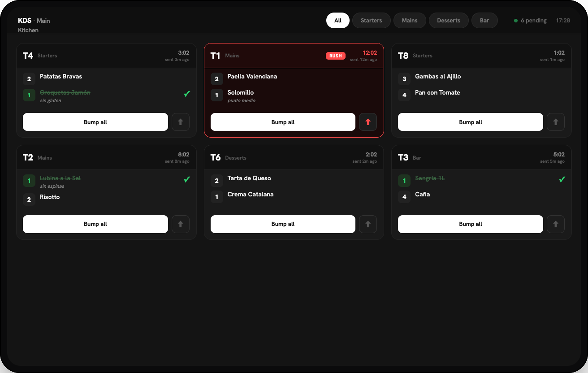Bump all items on ticket T6
The width and height of the screenshot is (588, 373).
pos(283,224)
